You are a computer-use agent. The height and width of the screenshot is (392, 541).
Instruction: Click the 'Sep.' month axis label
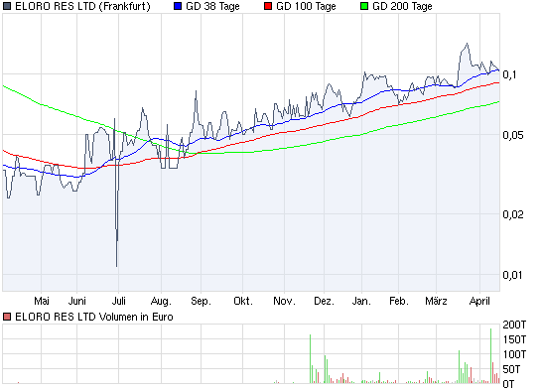click(202, 302)
